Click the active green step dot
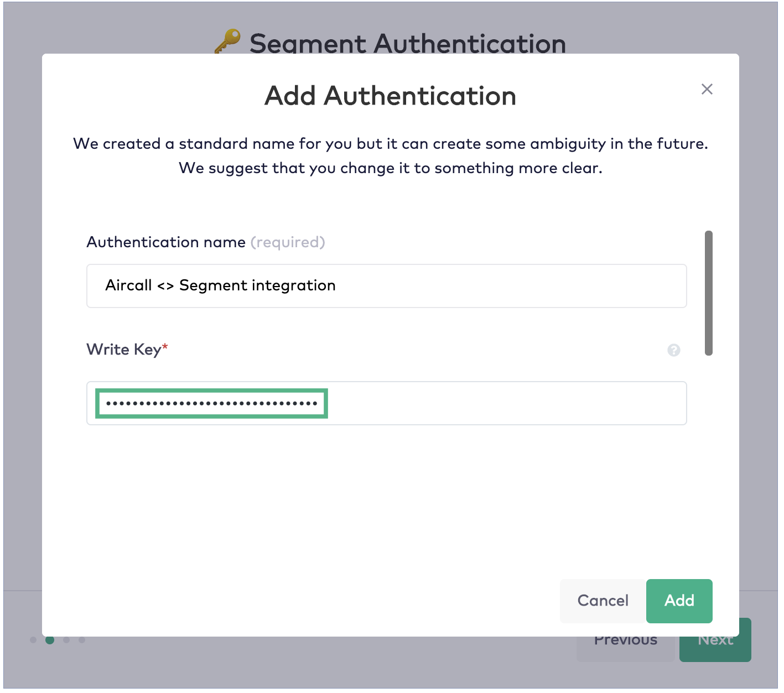Screen dimensions: 784x693 [x=50, y=640]
